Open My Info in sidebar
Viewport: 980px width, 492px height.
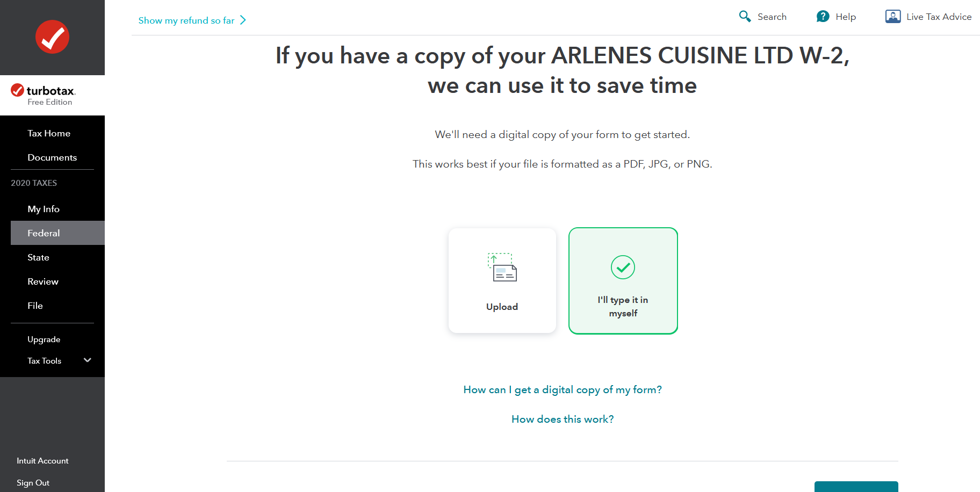[44, 209]
